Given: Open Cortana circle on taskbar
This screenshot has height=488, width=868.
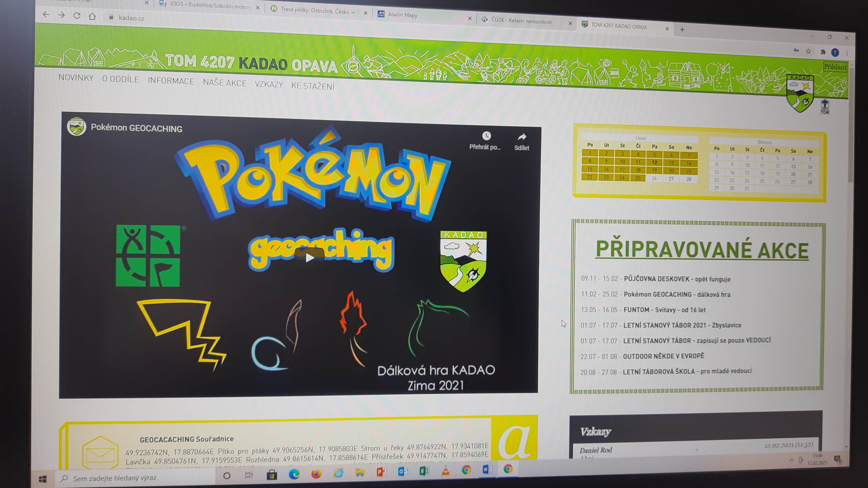Looking at the screenshot, I should pyautogui.click(x=227, y=476).
